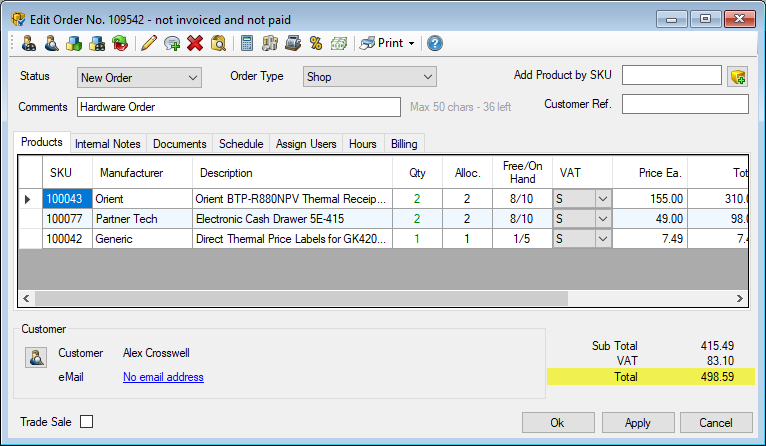Image resolution: width=766 pixels, height=446 pixels.
Task: Click the add product icon beside SKU field
Action: 738,76
